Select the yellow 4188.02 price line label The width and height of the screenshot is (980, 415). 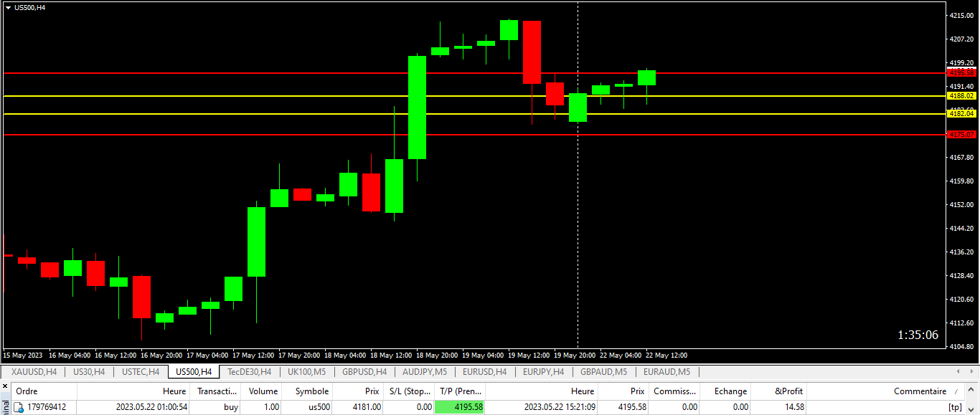[x=961, y=95]
